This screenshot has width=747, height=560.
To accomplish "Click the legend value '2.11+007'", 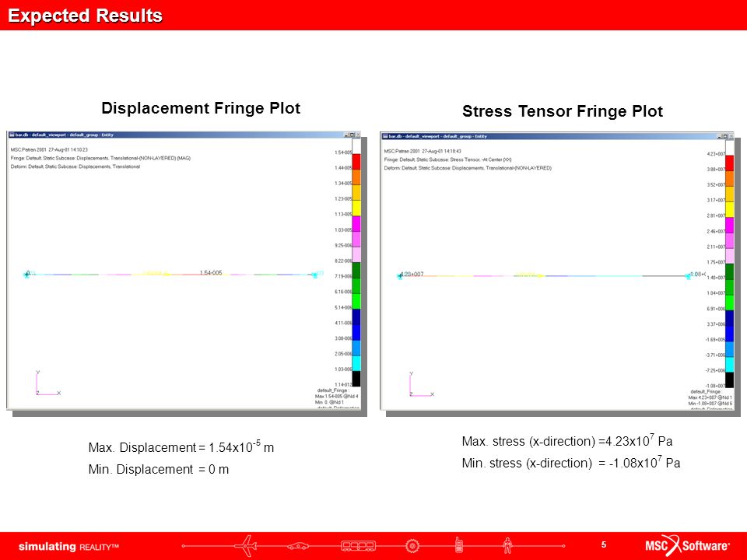I will (x=716, y=247).
